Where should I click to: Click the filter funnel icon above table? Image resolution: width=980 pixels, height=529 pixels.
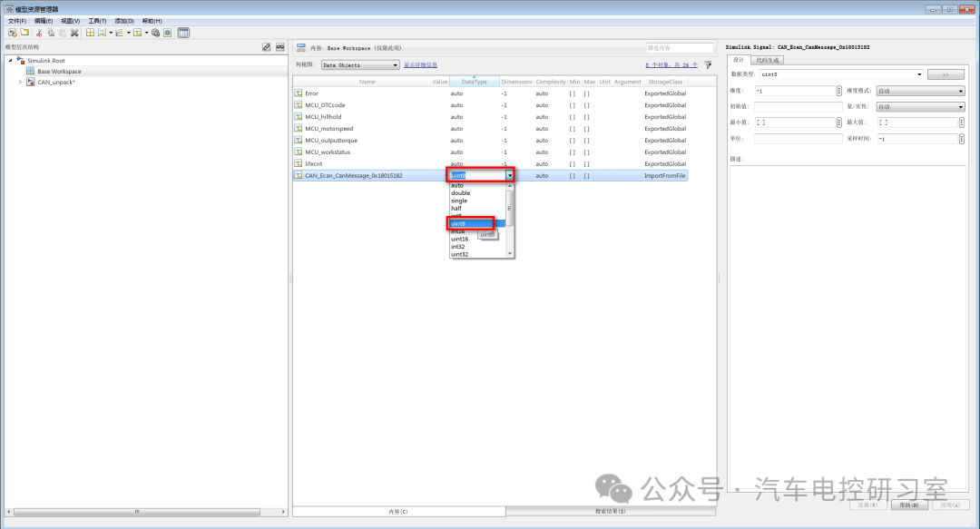point(708,65)
